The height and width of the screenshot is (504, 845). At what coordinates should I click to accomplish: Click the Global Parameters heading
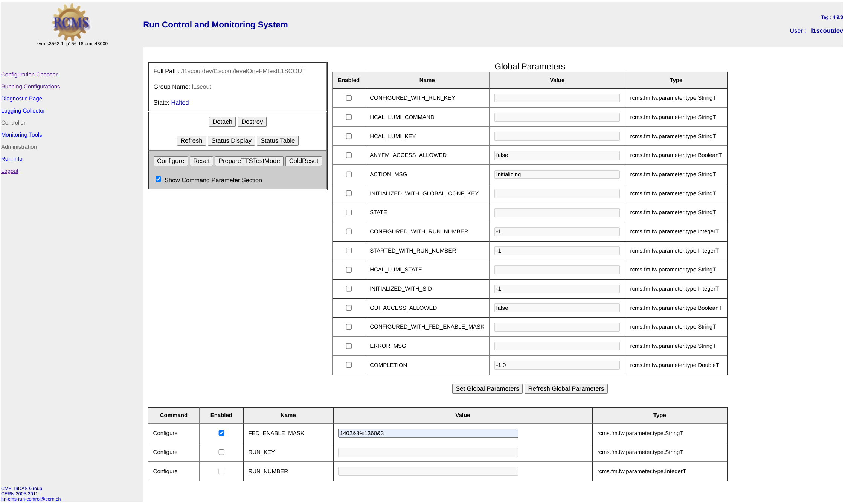point(529,67)
